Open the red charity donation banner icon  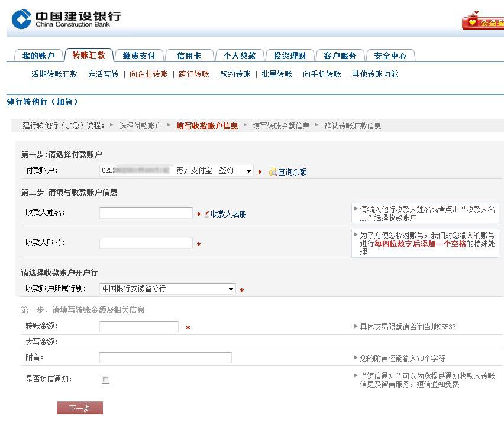[x=483, y=21]
